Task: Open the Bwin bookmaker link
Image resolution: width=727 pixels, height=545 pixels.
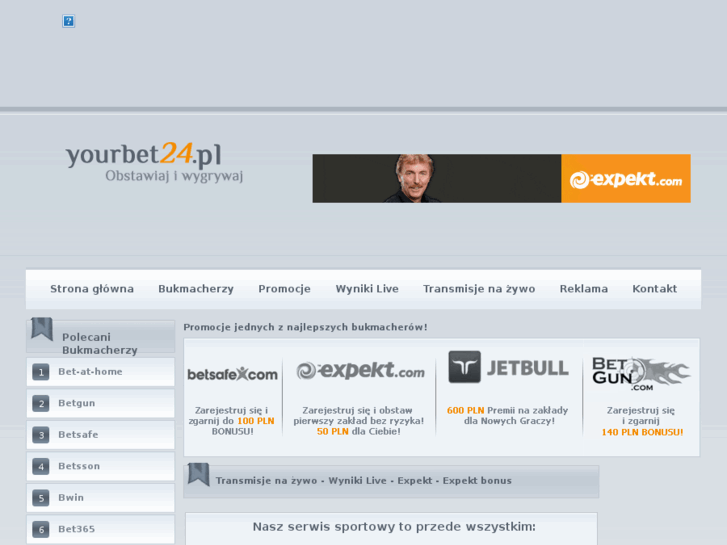Action: click(71, 498)
